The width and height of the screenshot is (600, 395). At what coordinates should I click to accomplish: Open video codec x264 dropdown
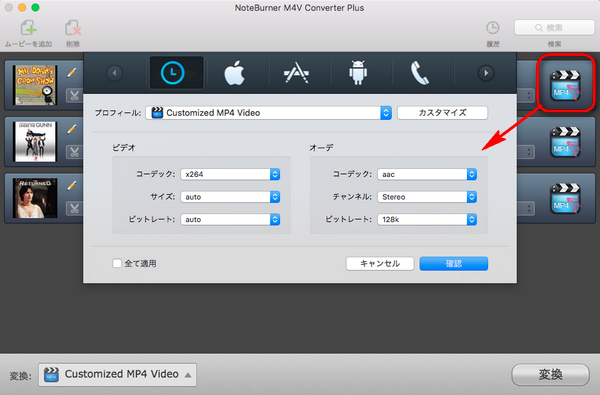click(230, 174)
